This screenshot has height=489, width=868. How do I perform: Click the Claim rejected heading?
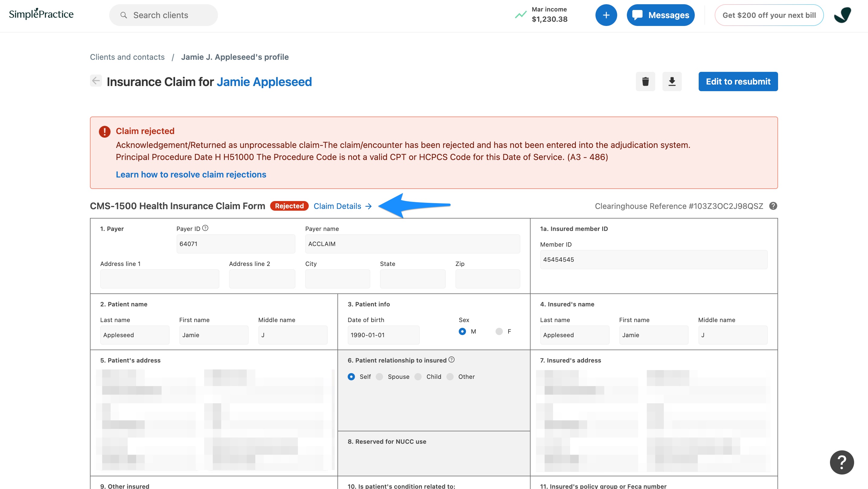(x=145, y=131)
